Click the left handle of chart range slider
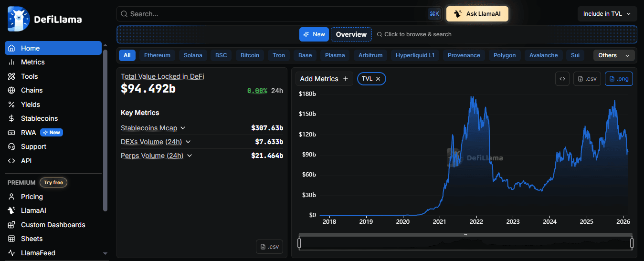The image size is (644, 261). point(299,243)
